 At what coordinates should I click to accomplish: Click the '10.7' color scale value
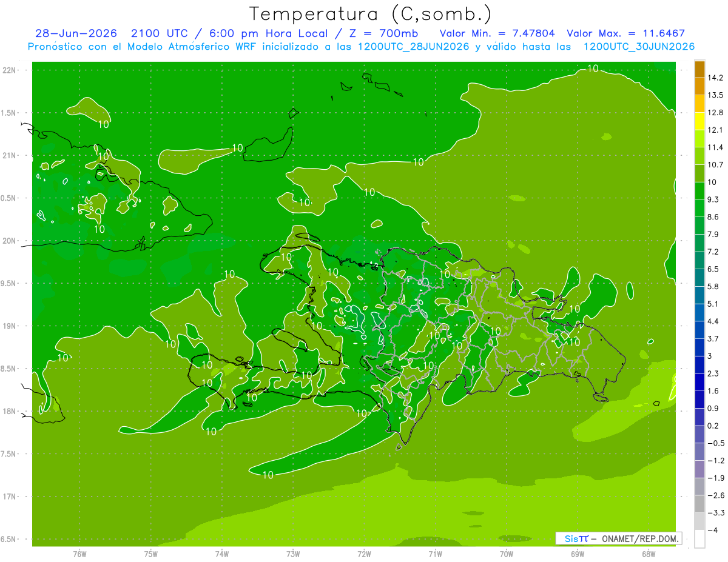(715, 165)
